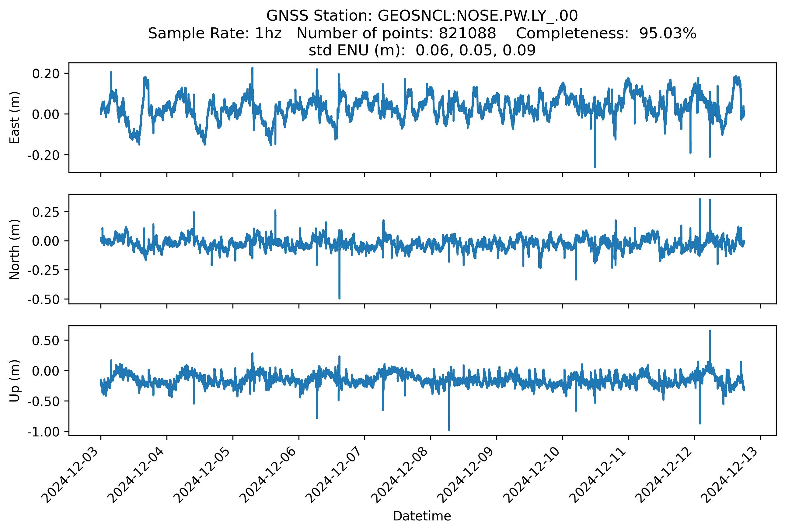The image size is (785, 532).
Task: Click the tallest Up spike peak above 0.50
Action: pos(710,331)
